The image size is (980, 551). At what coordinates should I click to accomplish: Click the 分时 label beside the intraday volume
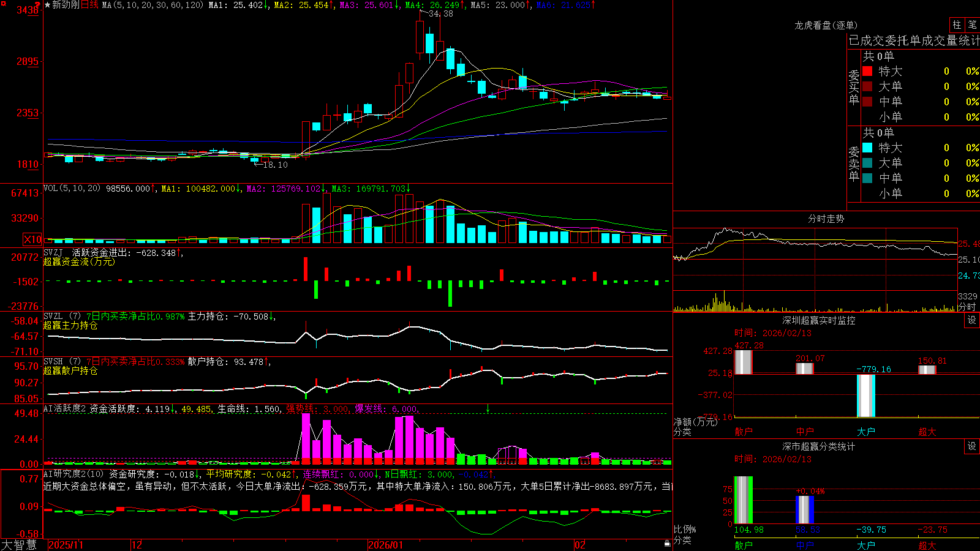(x=967, y=306)
